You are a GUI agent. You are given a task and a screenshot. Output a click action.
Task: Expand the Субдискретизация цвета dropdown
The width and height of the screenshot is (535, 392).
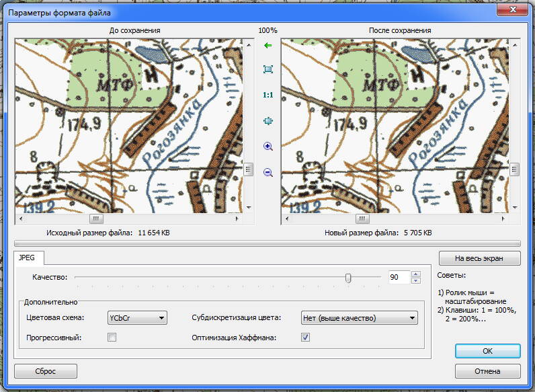[360, 318]
